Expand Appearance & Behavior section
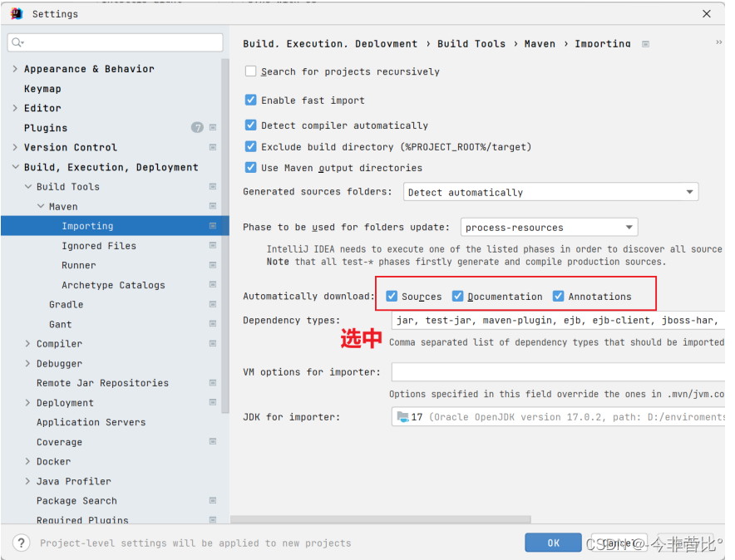 15,69
